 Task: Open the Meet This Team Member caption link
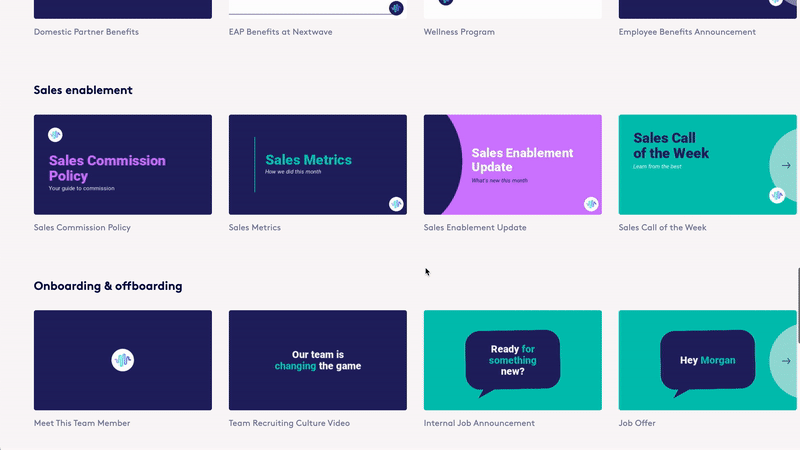[x=82, y=424]
